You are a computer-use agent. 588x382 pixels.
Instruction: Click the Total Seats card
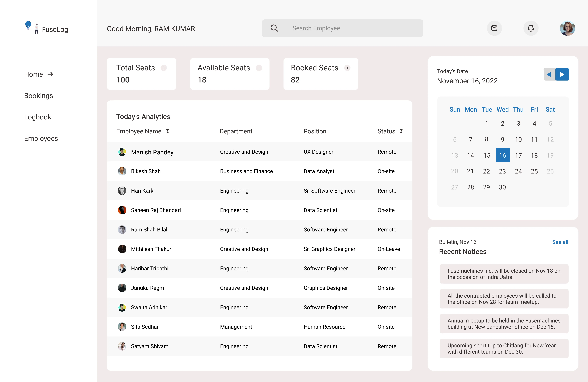[x=141, y=74]
